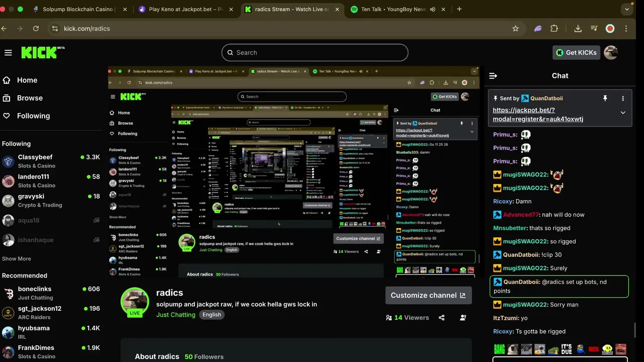Viewport: 644px width, 362px height.
Task: Open FrankDimes recommended channel
Action: point(50,352)
